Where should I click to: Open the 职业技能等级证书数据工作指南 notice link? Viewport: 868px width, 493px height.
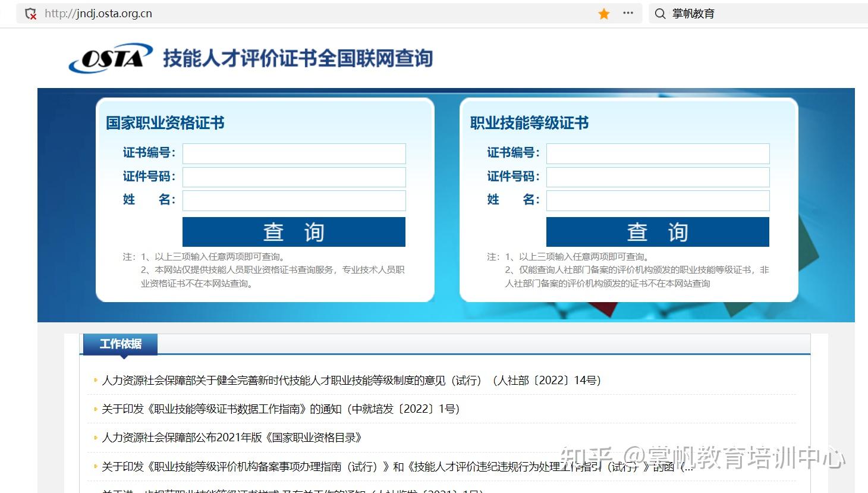pos(279,409)
